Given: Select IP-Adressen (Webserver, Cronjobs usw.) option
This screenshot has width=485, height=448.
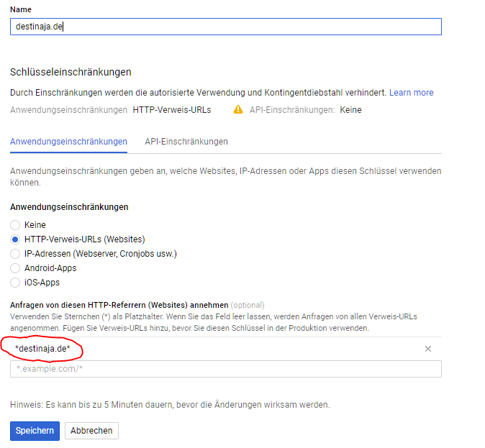Looking at the screenshot, I should [15, 254].
